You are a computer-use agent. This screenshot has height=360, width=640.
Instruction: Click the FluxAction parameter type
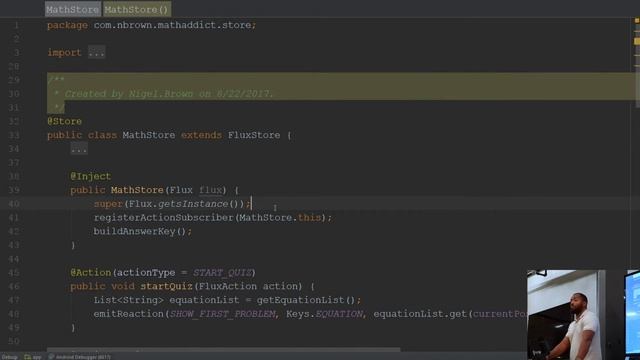click(x=228, y=287)
